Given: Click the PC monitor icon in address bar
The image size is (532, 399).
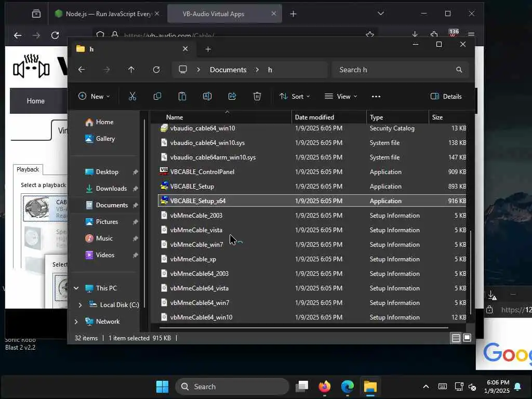Looking at the screenshot, I should (x=183, y=70).
